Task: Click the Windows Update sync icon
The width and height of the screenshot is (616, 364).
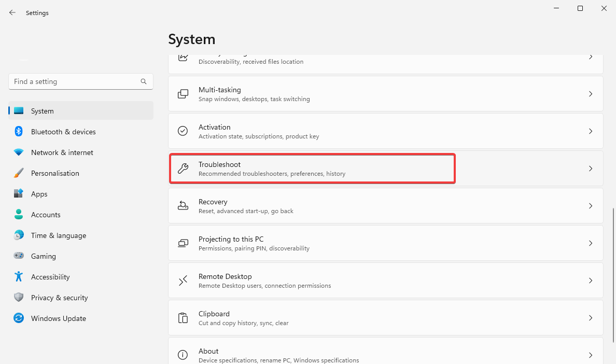Action: click(x=19, y=318)
